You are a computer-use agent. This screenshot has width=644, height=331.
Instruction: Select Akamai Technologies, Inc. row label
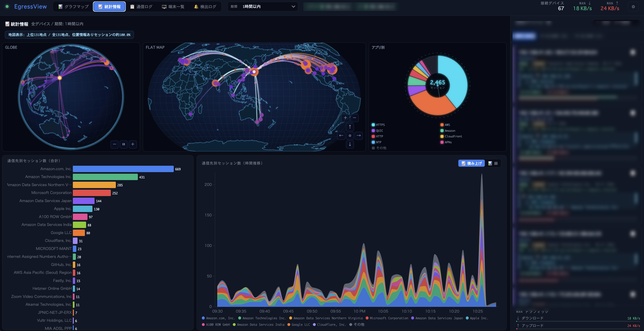(x=49, y=305)
